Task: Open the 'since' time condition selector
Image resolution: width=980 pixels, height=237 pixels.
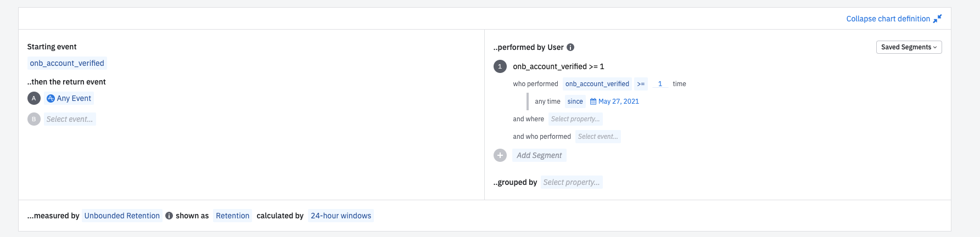Action: click(575, 101)
